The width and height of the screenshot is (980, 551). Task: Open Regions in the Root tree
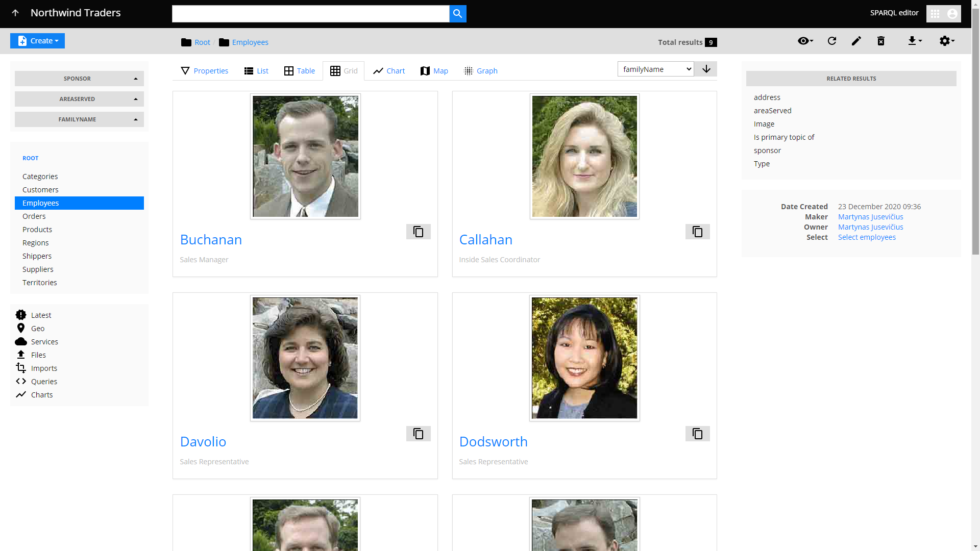[x=36, y=243]
